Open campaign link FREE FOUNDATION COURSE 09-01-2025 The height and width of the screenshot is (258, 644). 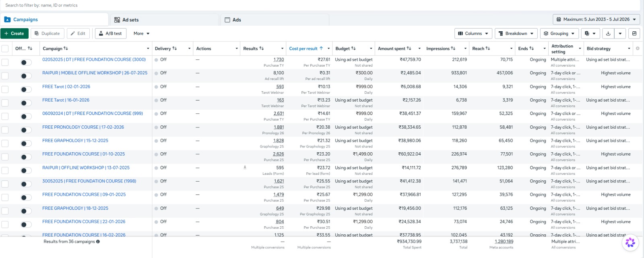[x=84, y=195]
